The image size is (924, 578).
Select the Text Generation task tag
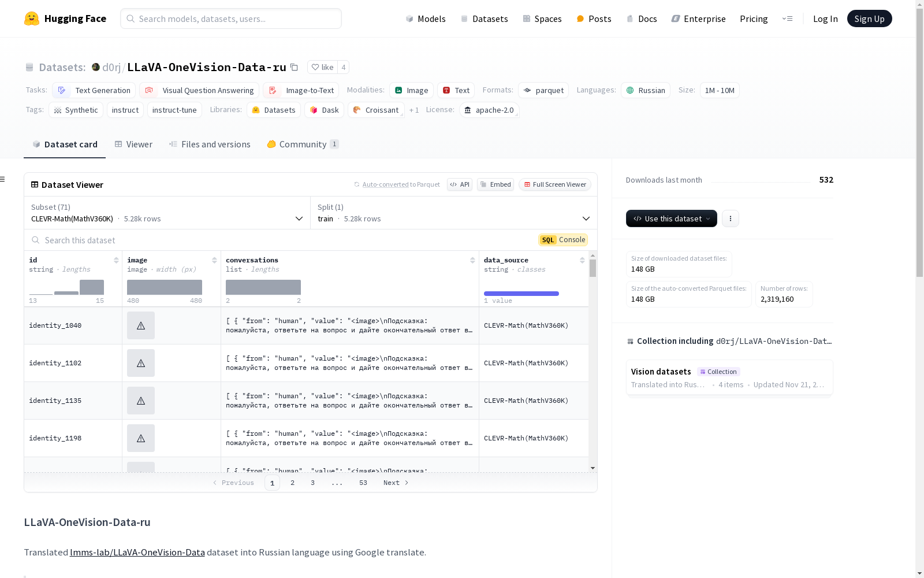tap(94, 90)
